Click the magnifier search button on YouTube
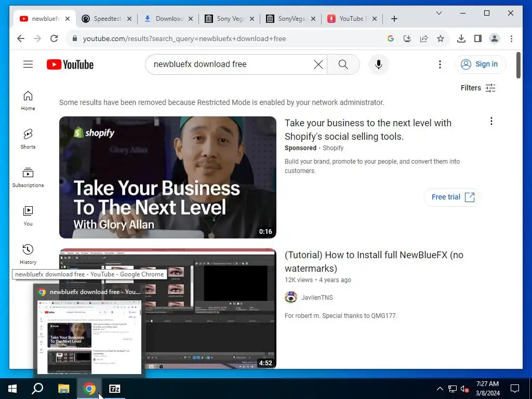This screenshot has height=399, width=532. coord(343,64)
